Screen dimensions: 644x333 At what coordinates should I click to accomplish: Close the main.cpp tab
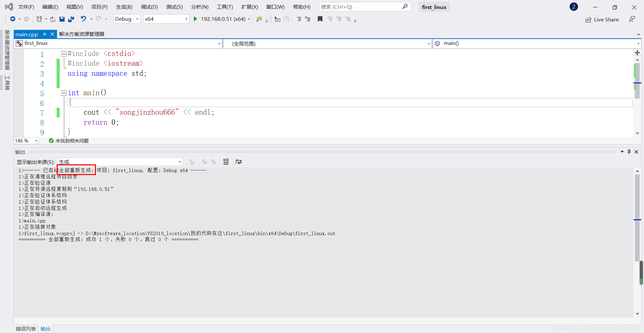click(x=52, y=34)
